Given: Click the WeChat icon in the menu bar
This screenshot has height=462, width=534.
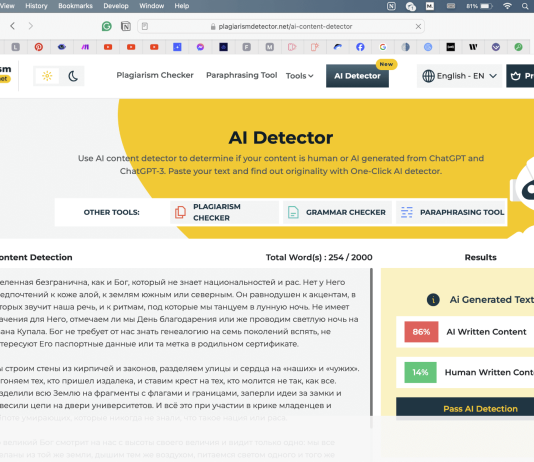Looking at the screenshot, I should point(411,6).
